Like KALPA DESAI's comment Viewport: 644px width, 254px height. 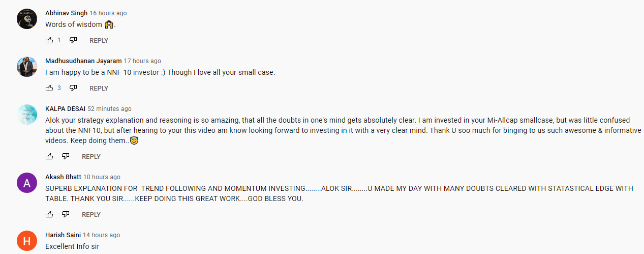[x=49, y=156]
